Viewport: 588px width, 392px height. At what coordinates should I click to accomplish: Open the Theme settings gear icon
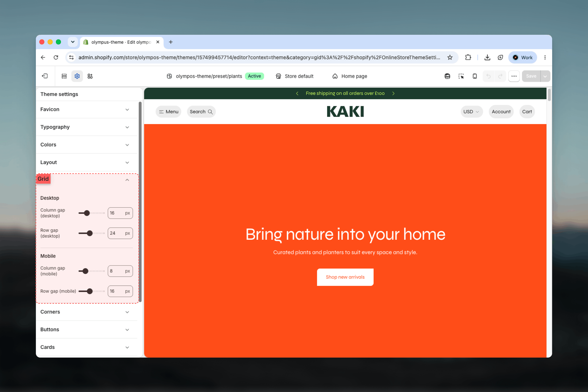click(x=77, y=76)
